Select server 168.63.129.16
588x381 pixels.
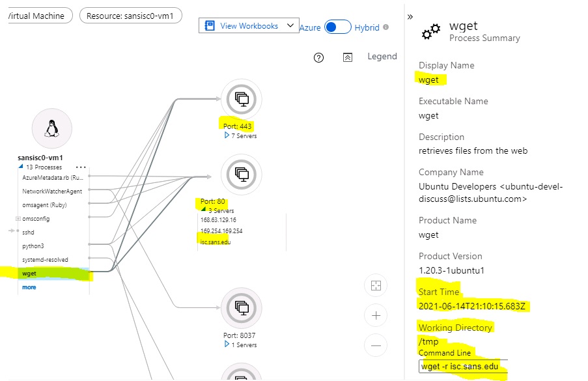coord(218,219)
